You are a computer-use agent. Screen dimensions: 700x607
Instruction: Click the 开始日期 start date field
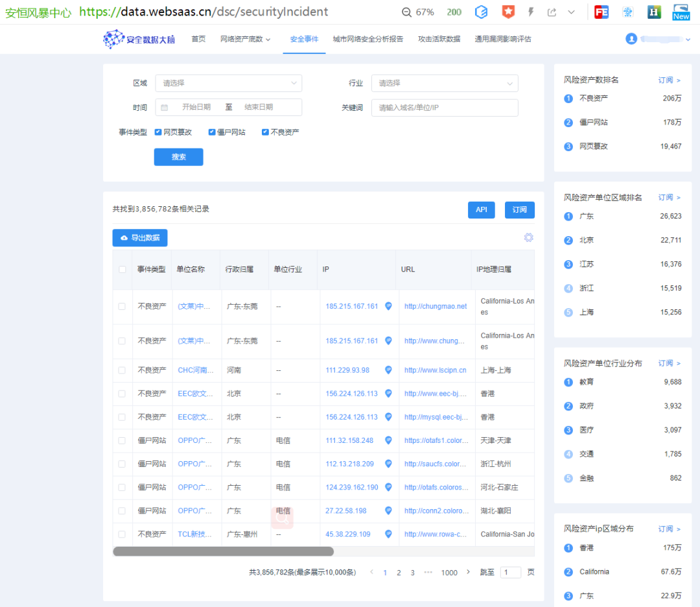click(196, 107)
